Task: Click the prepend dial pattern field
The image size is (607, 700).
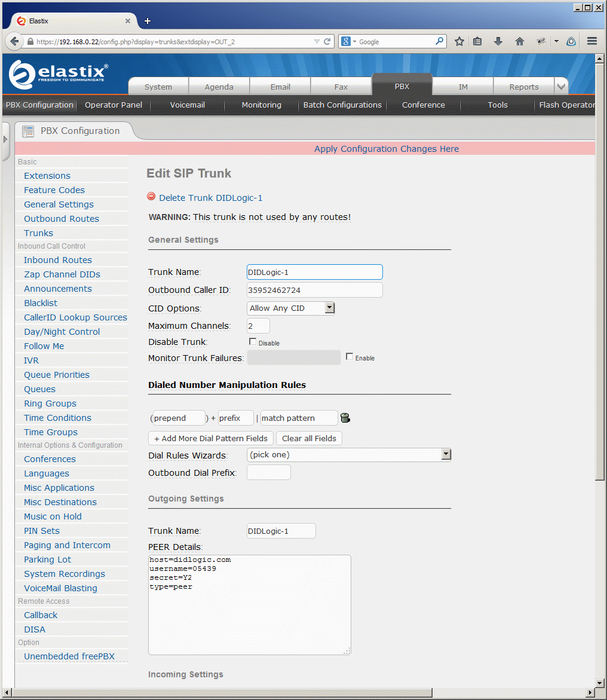Action: [x=179, y=418]
